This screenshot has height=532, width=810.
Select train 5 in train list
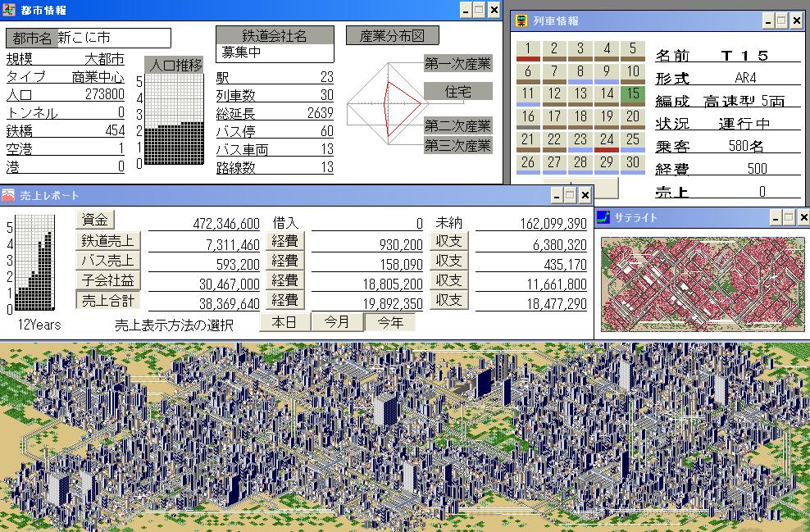[633, 51]
